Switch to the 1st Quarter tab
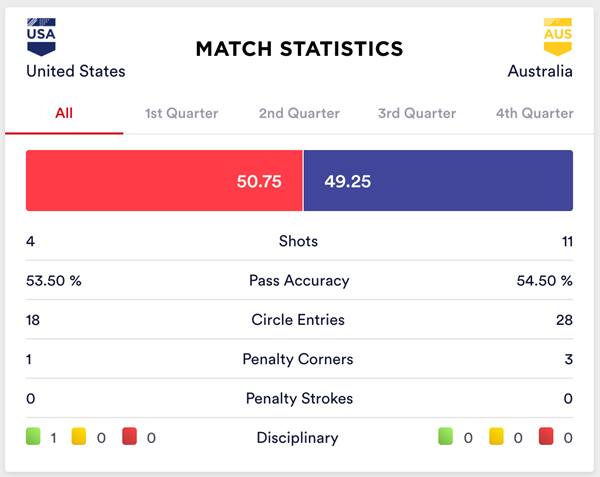 tap(181, 113)
